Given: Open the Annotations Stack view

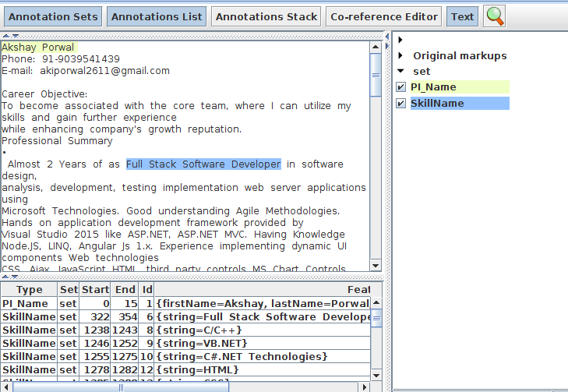Looking at the screenshot, I should [266, 16].
